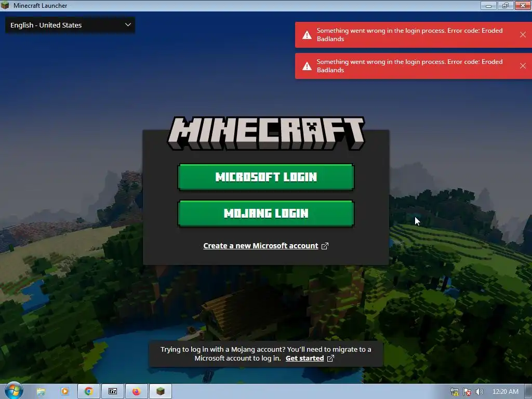The image size is (532, 399).
Task: Click the first error message text
Action: coord(409,35)
